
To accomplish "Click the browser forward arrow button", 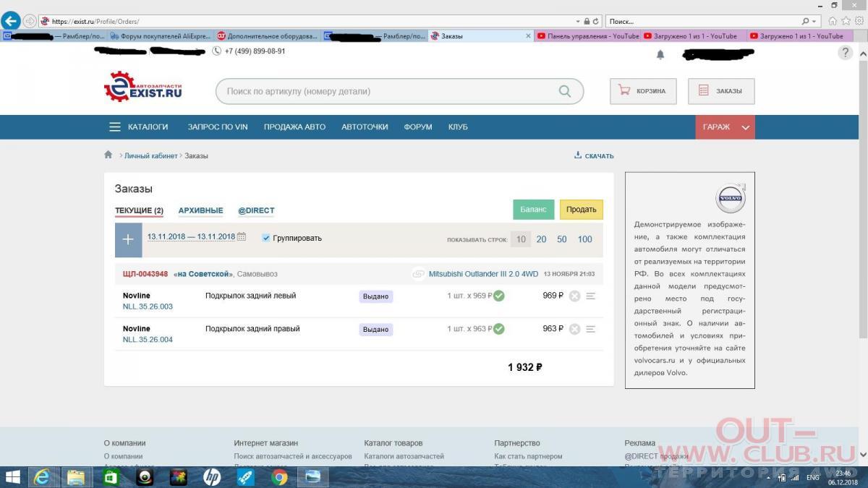I will point(30,21).
